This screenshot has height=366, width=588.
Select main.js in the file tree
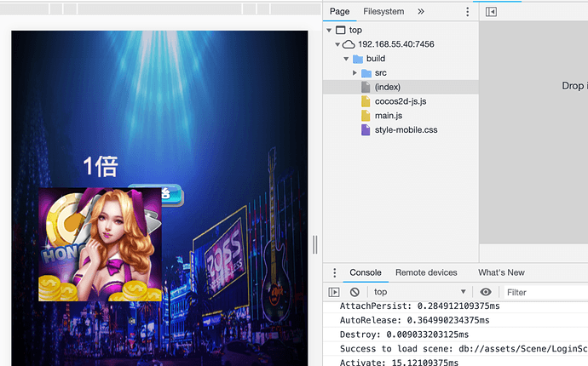tap(389, 116)
